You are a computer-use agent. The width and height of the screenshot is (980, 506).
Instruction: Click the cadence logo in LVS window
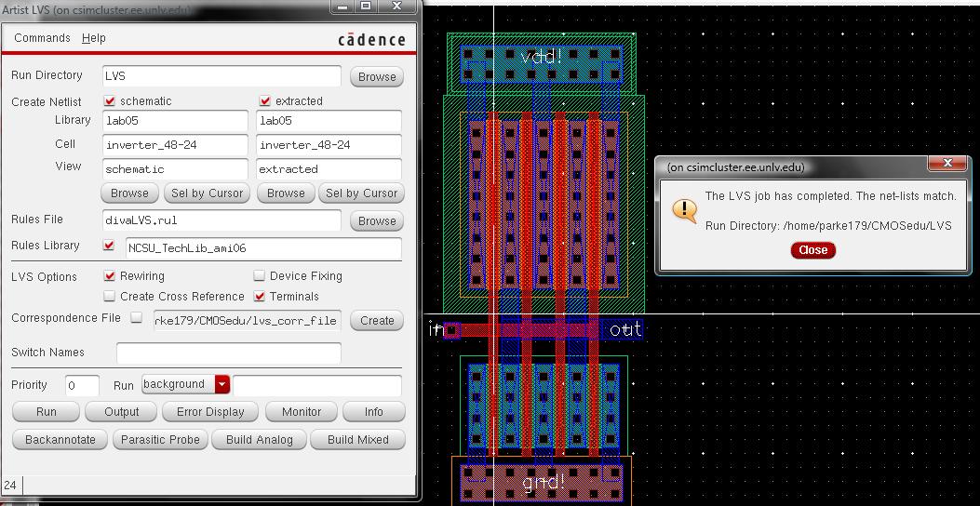(370, 39)
